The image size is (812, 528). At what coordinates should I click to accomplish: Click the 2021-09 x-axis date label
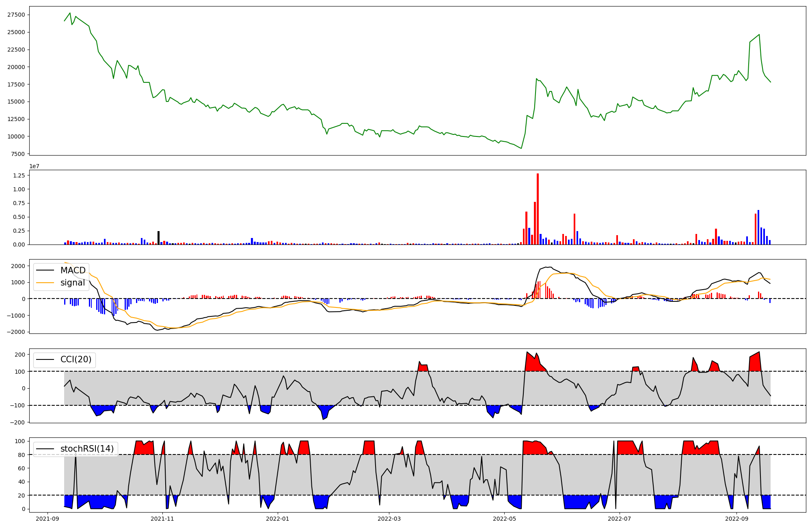48,519
